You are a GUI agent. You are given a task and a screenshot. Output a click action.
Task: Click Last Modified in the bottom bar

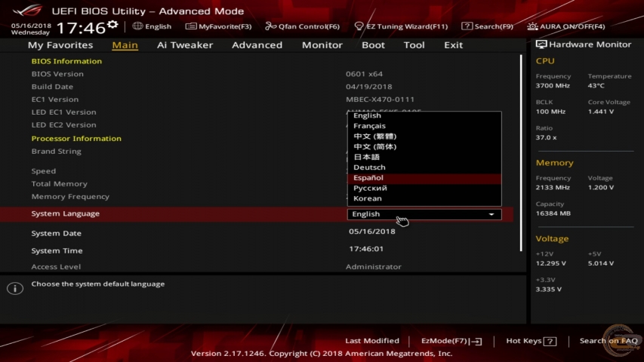pyautogui.click(x=372, y=341)
